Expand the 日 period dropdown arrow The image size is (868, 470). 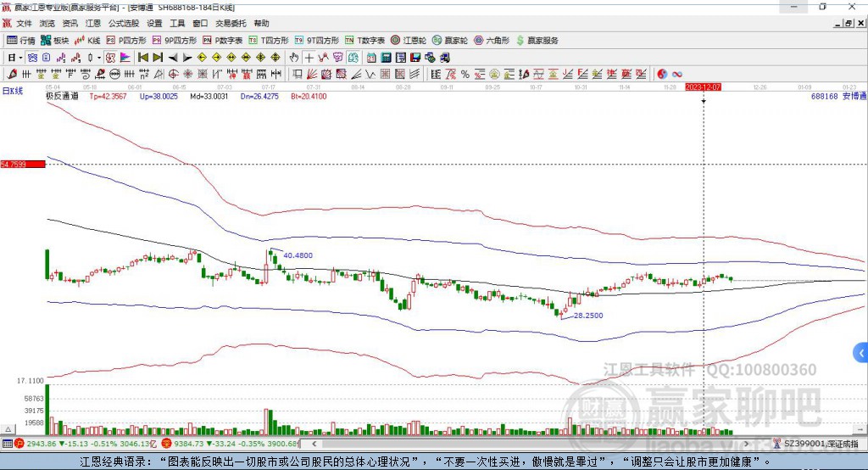[20, 58]
